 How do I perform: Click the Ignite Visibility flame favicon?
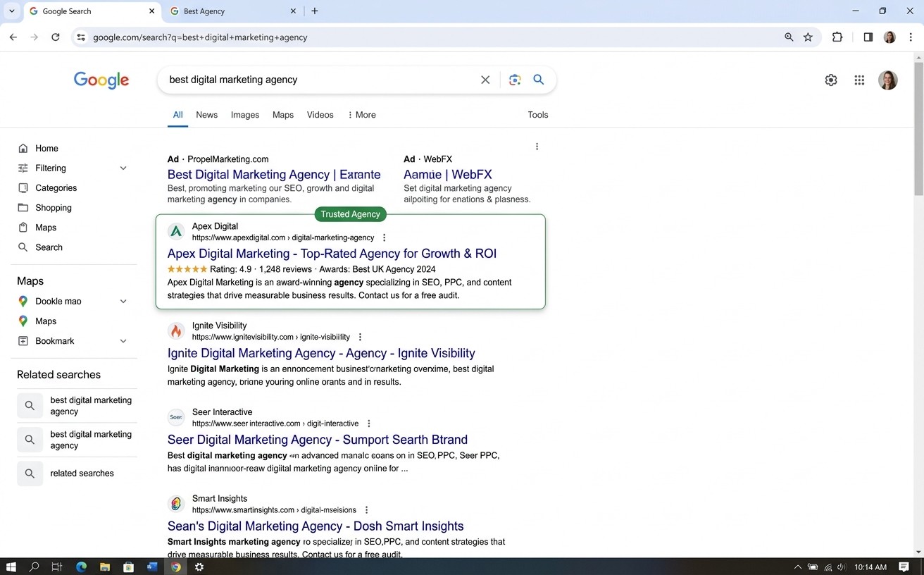tap(176, 330)
